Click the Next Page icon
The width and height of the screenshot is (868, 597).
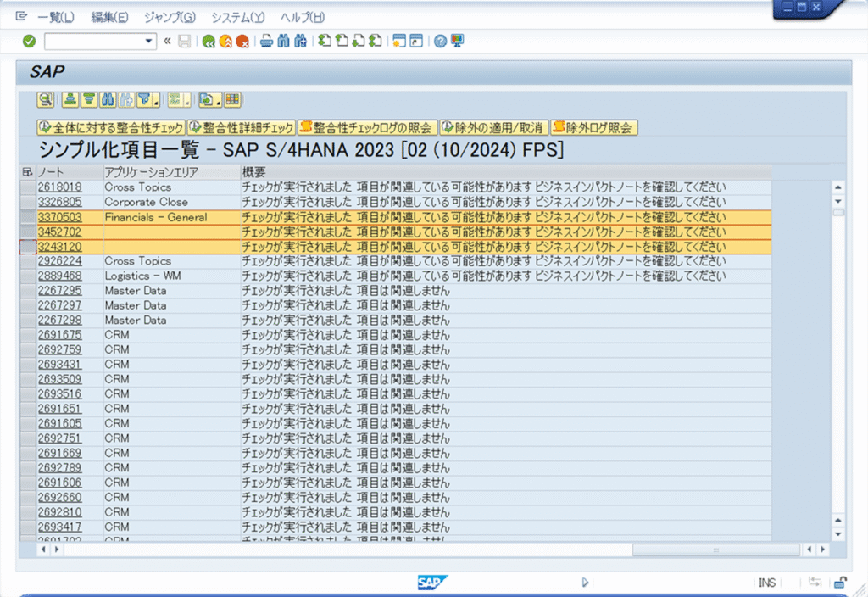tap(359, 41)
